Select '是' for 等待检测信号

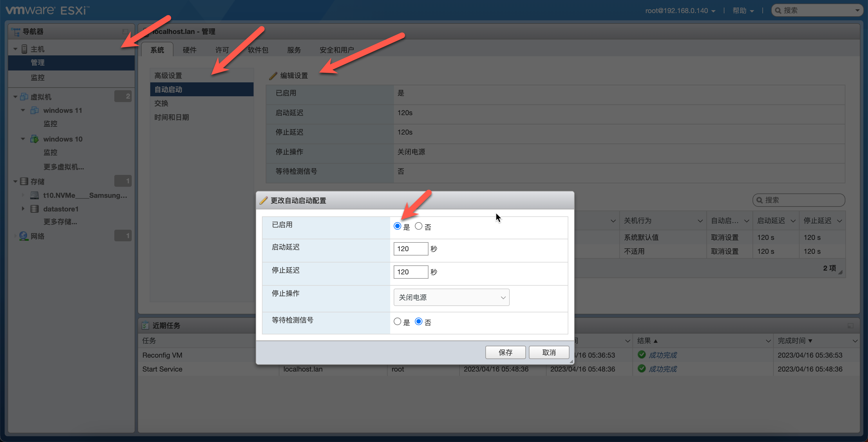(397, 321)
